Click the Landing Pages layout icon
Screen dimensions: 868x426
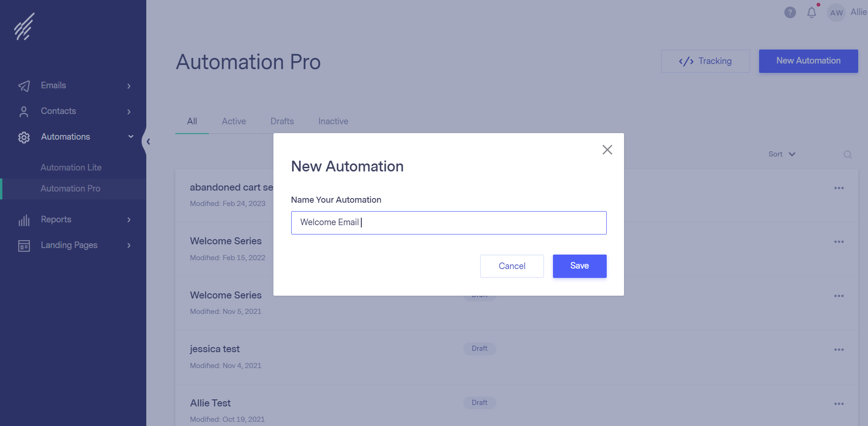[24, 246]
